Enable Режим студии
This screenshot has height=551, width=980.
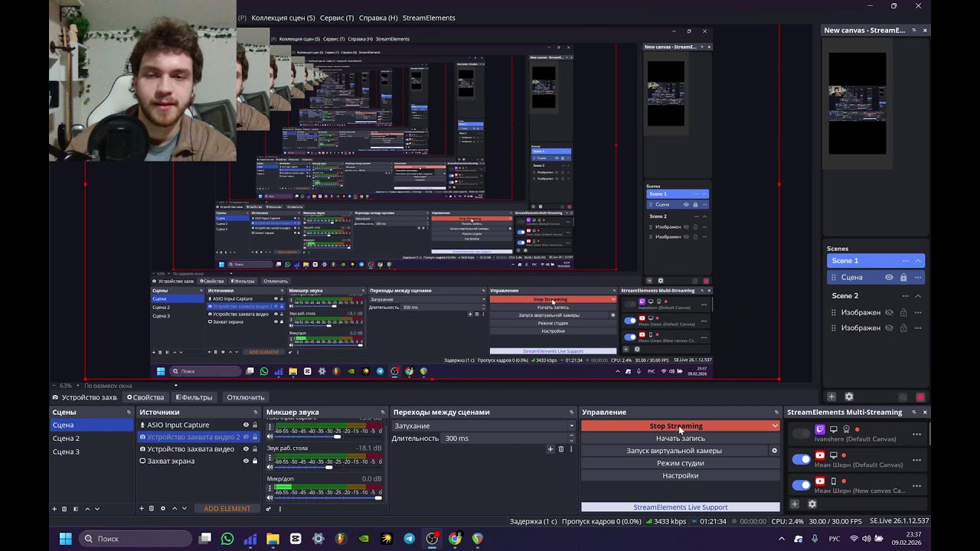[681, 463]
